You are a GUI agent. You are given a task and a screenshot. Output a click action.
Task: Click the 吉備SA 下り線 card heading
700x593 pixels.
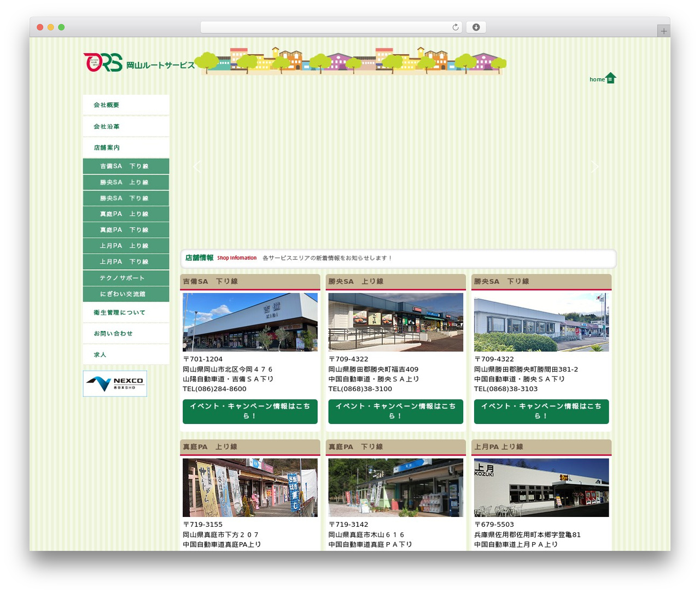(x=250, y=282)
